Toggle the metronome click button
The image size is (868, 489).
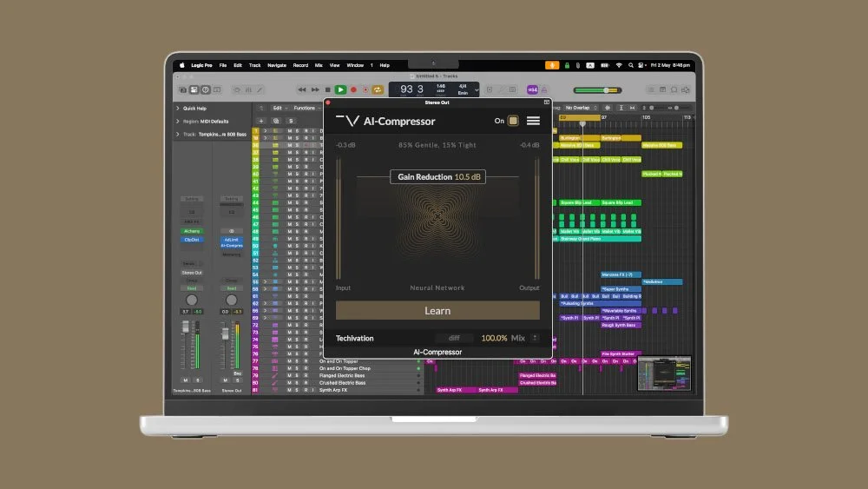[544, 89]
